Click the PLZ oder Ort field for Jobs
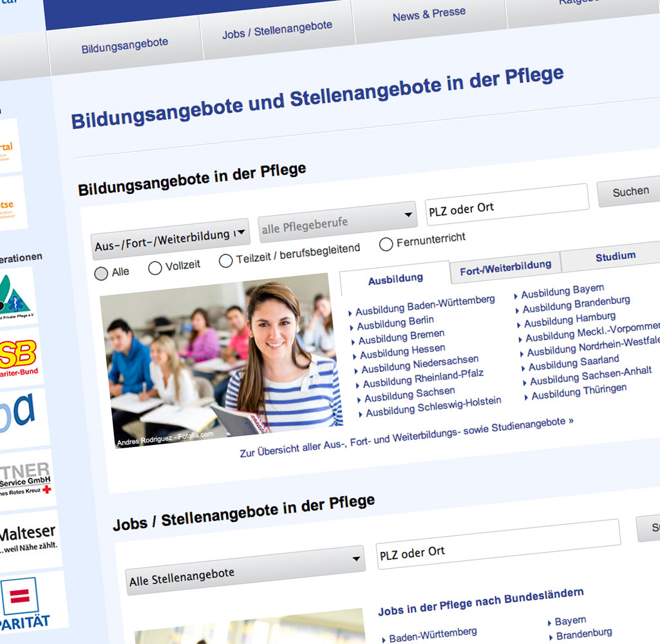This screenshot has width=660, height=644. pyautogui.click(x=498, y=544)
